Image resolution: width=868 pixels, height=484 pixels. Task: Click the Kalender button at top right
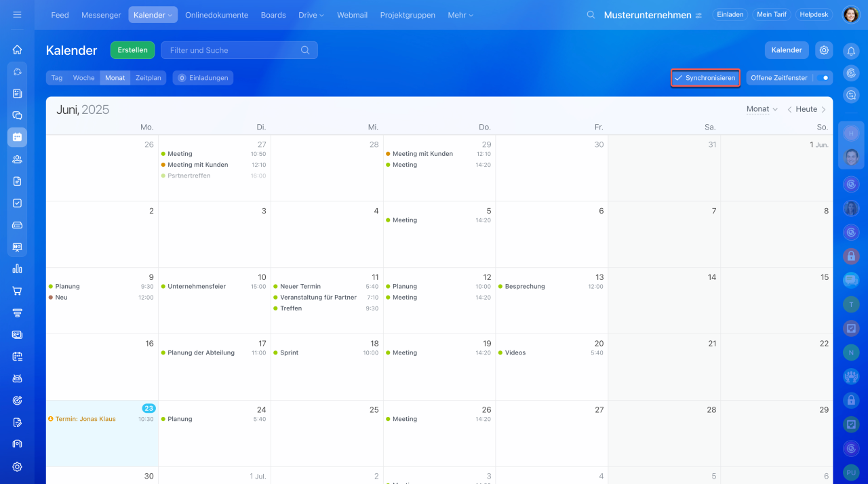(787, 50)
